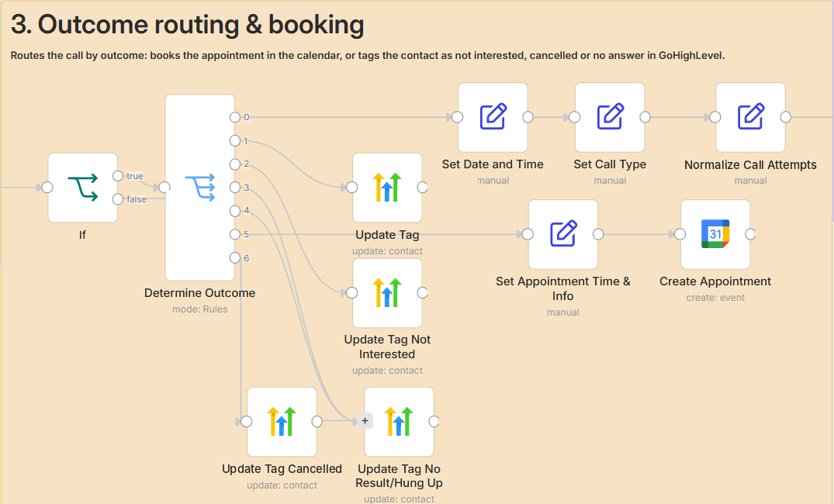Open the Update Tag HighLevel node
Image resolution: width=834 pixels, height=504 pixels.
coord(387,187)
